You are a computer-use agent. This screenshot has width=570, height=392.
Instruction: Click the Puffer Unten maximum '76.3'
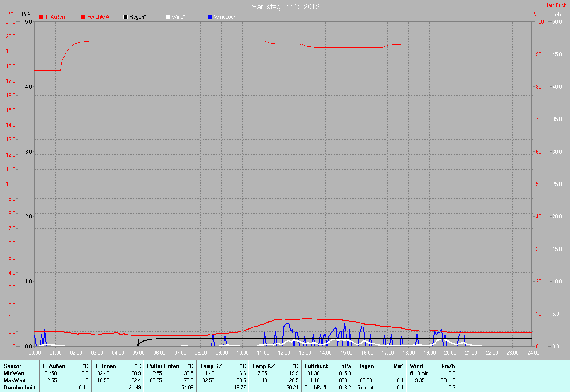click(189, 380)
